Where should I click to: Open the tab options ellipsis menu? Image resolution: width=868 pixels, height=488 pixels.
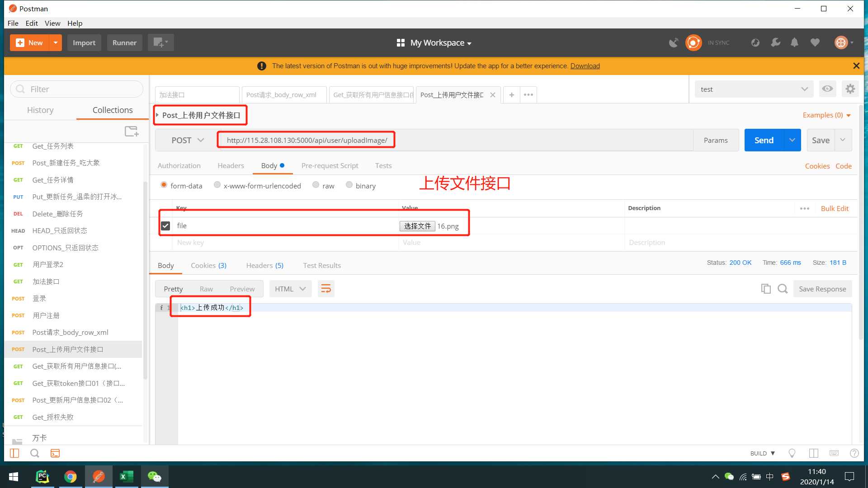[528, 95]
